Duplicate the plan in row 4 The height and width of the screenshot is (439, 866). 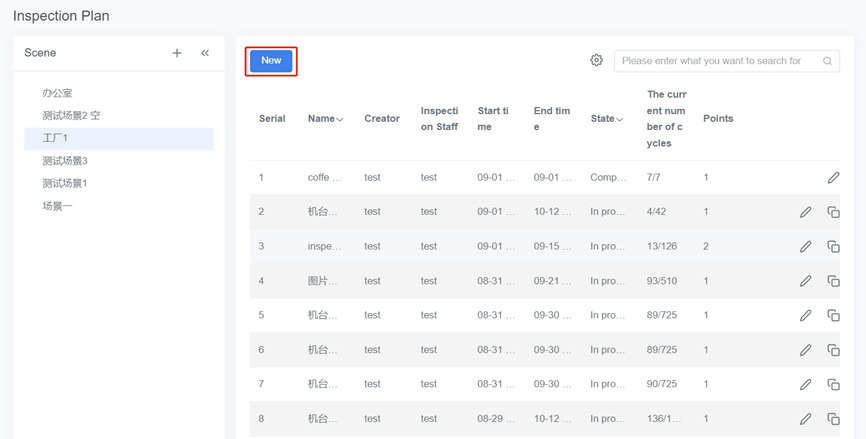tap(833, 281)
